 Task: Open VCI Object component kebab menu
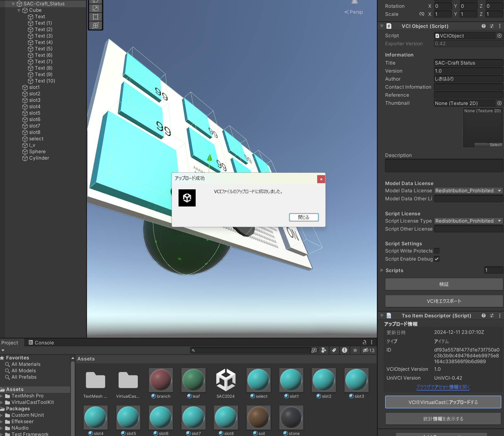point(500,26)
